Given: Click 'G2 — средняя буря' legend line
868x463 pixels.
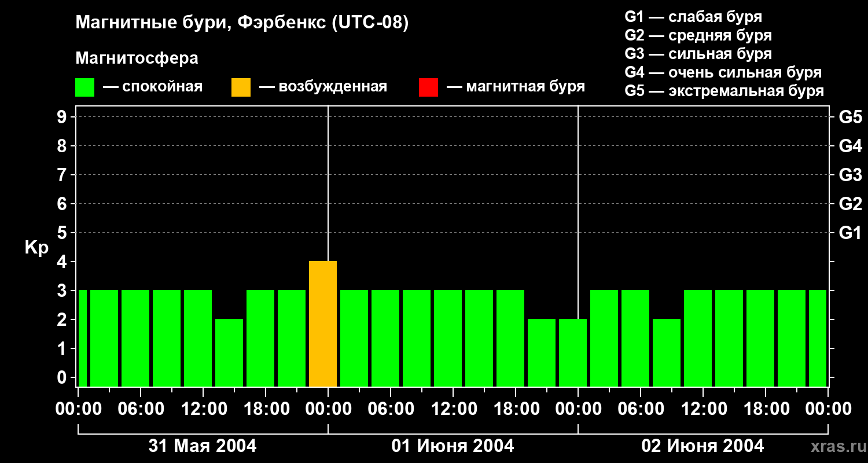Looking at the screenshot, I should [698, 35].
